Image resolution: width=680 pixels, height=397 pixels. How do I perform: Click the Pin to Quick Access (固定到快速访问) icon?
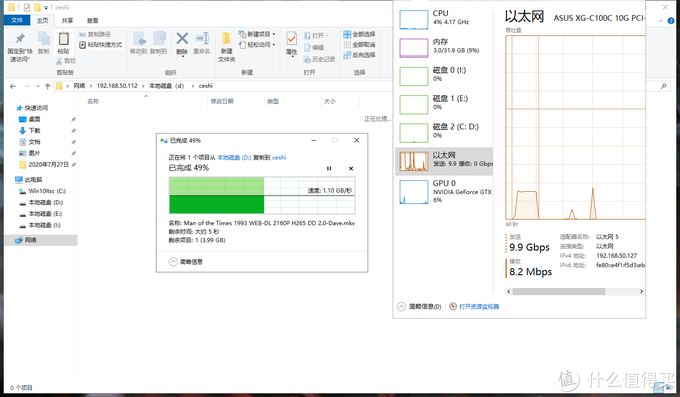[20, 39]
